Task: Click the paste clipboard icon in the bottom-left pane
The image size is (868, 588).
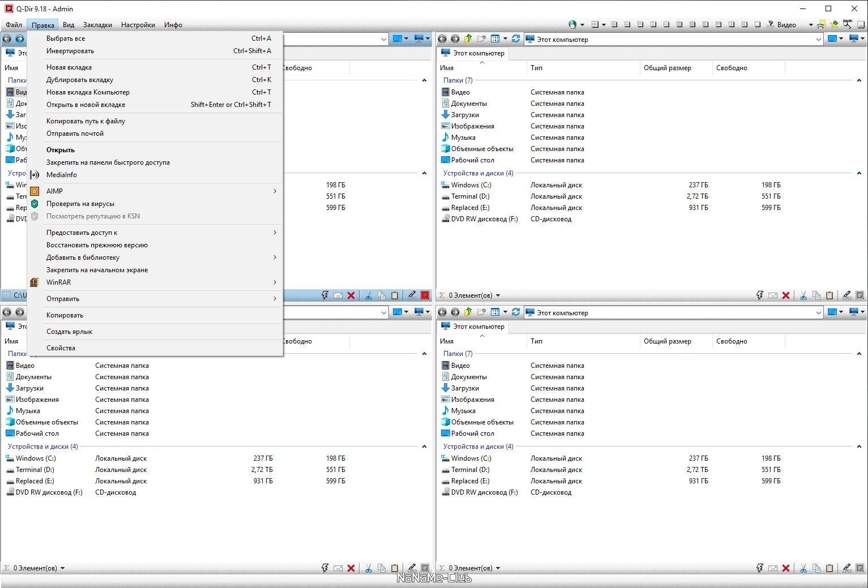Action: coord(395,568)
